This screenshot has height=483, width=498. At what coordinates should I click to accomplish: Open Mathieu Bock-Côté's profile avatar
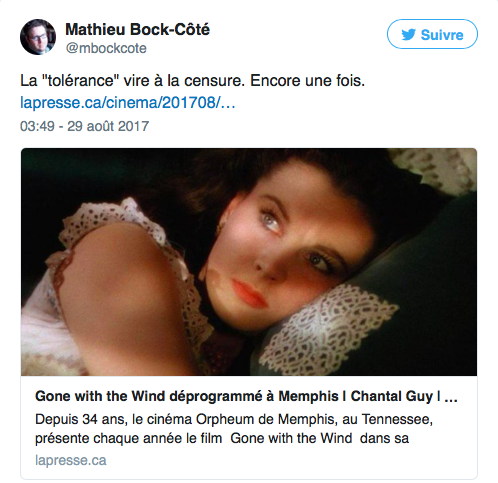pyautogui.click(x=38, y=37)
